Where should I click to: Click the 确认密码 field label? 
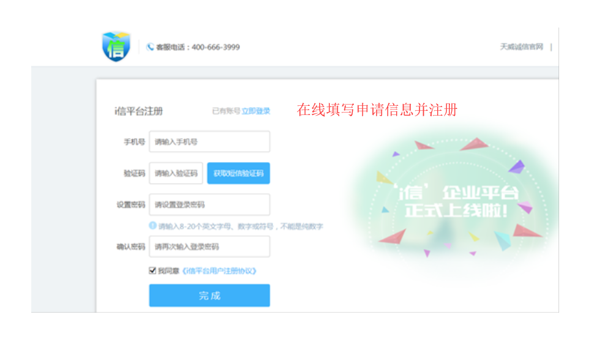coord(130,247)
